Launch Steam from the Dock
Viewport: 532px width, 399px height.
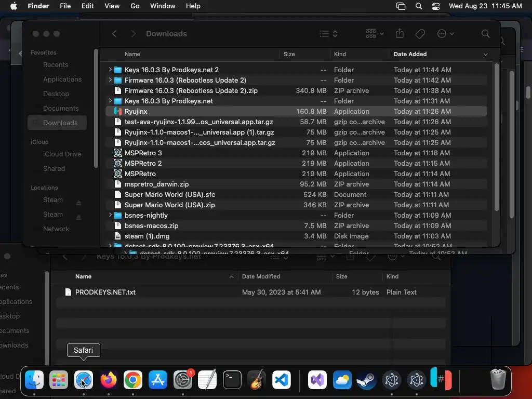[x=367, y=380]
